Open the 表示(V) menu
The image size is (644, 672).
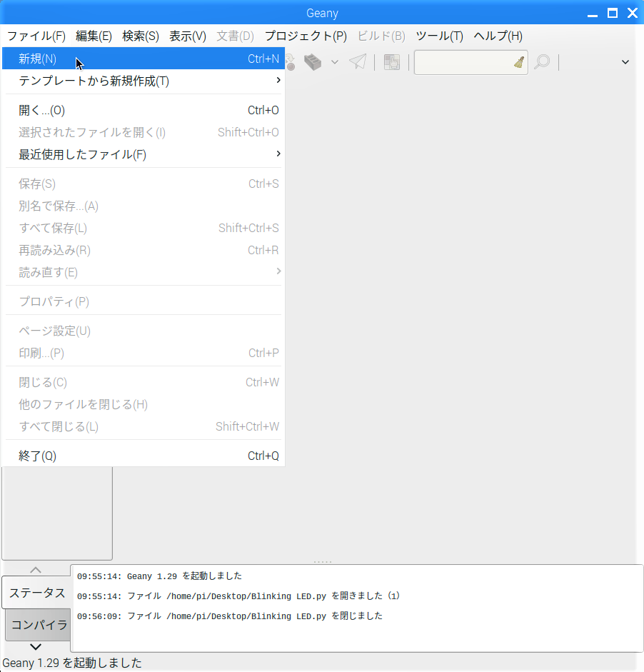[x=188, y=36]
